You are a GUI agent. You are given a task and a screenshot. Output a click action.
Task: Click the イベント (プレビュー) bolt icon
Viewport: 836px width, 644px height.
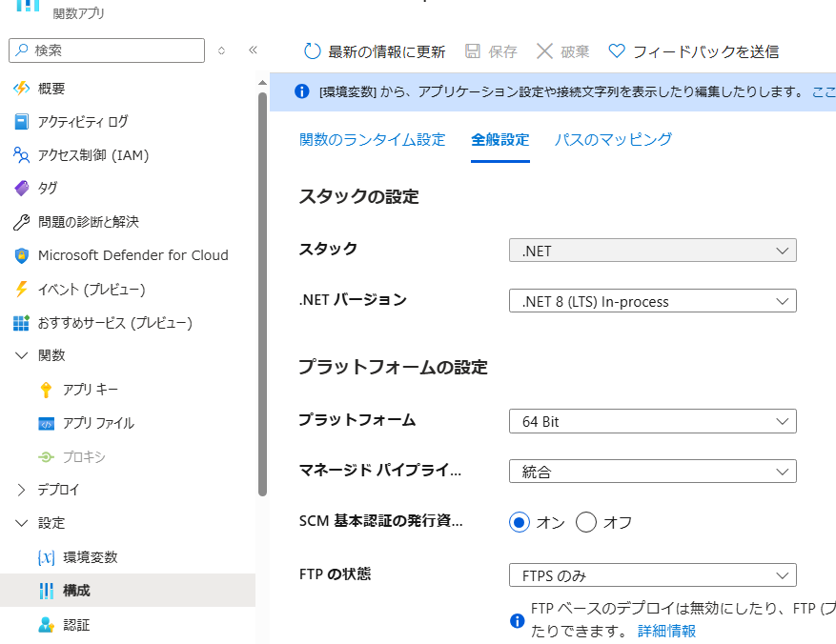pos(21,290)
